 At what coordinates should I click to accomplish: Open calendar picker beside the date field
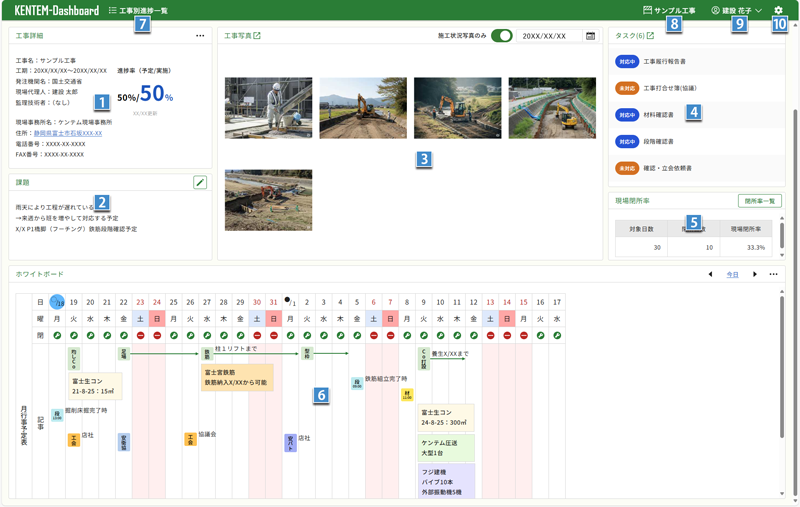click(x=591, y=36)
